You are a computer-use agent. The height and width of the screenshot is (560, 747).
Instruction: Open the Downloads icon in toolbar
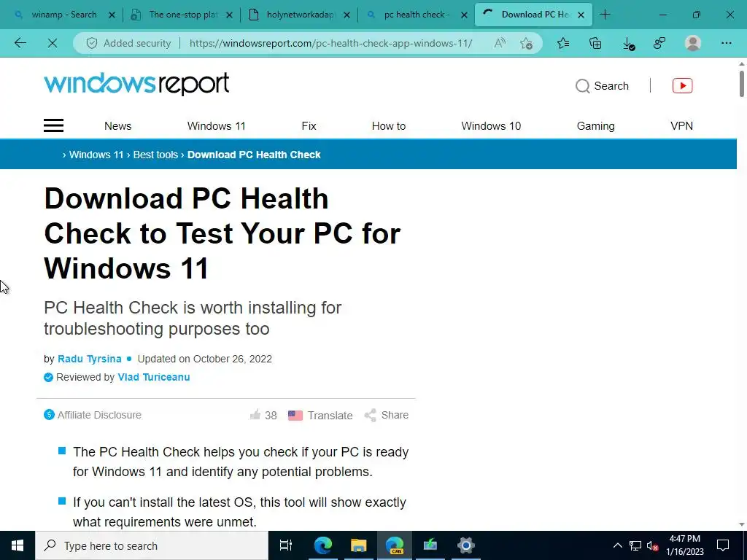(x=628, y=44)
